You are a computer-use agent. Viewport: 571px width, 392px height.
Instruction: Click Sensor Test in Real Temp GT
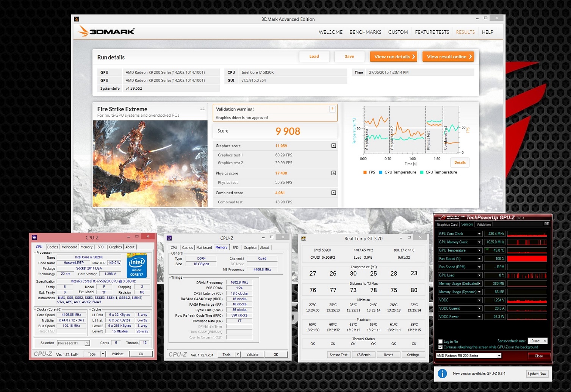coord(338,355)
